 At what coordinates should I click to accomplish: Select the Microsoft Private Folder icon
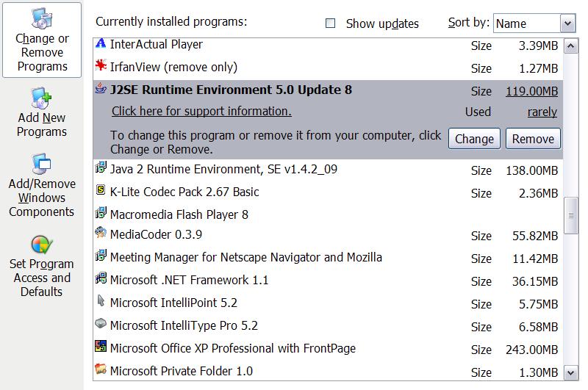pos(101,369)
